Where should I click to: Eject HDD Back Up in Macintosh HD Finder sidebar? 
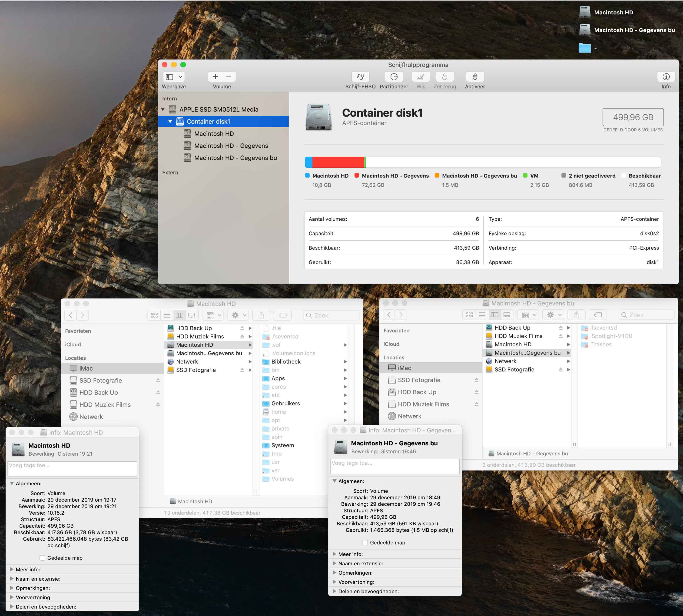158,393
